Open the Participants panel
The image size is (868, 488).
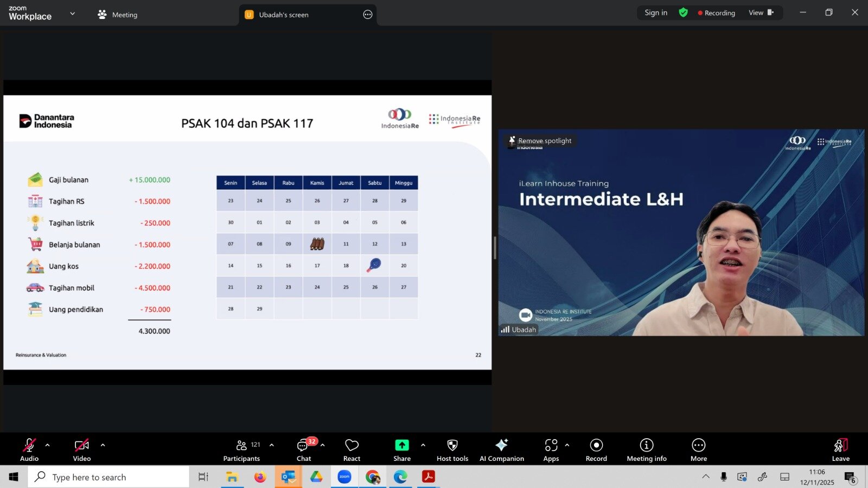241,450
